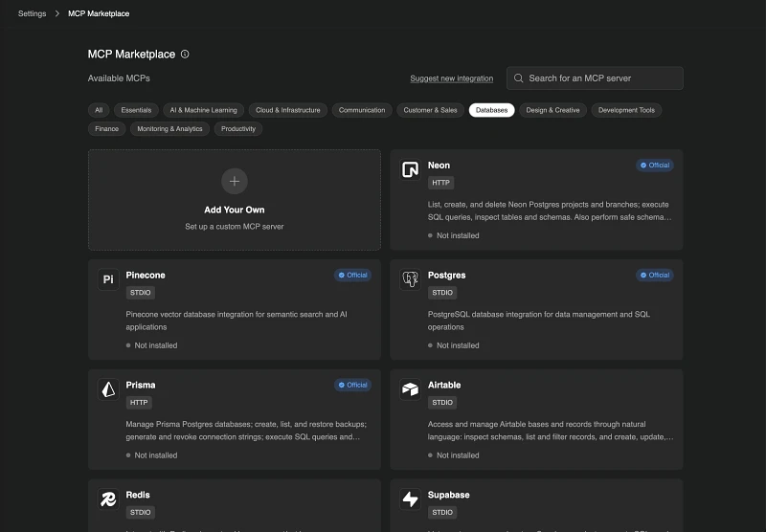Open the Add Your Own card
766x532 pixels.
[x=235, y=200]
